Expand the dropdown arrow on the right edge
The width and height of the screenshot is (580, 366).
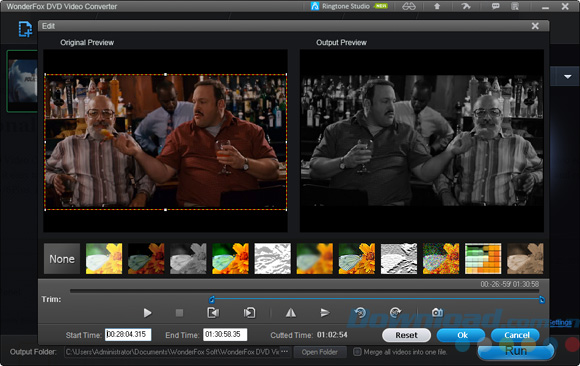(x=567, y=77)
